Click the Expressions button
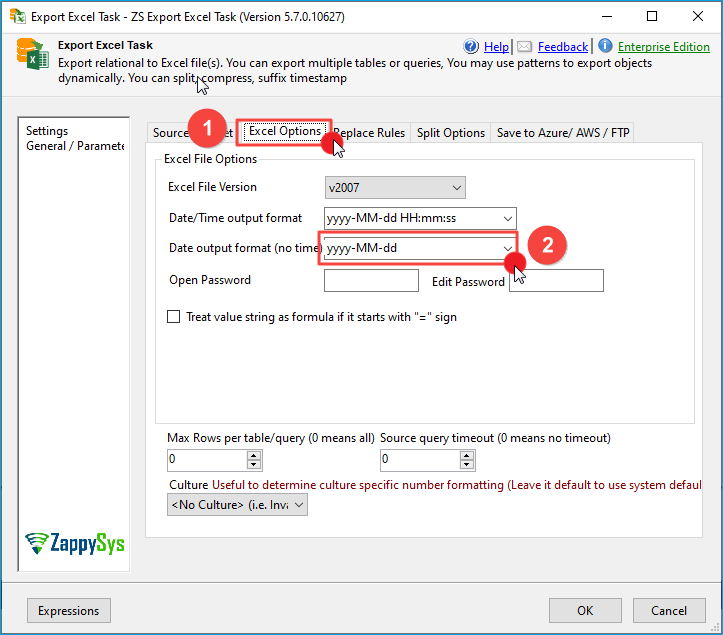 pyautogui.click(x=69, y=610)
